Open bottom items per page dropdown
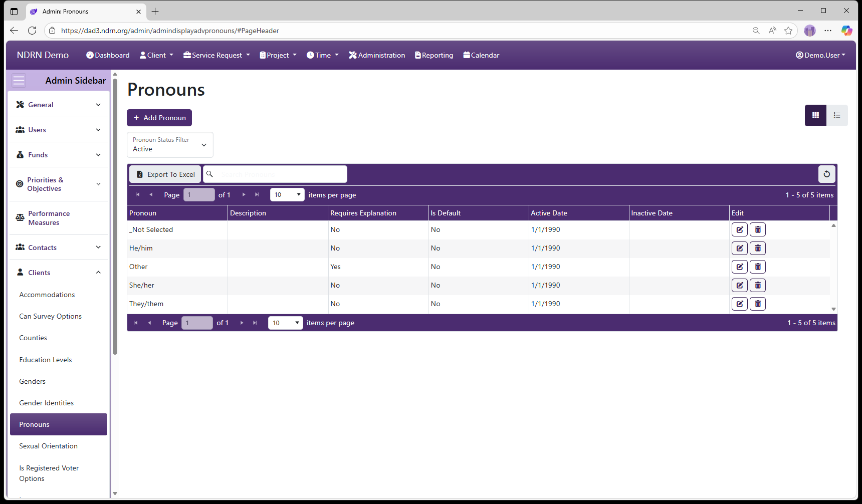 coord(286,323)
